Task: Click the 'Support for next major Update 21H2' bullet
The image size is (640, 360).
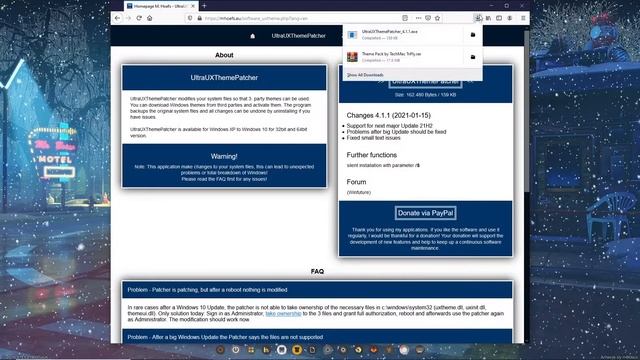Action: pyautogui.click(x=389, y=126)
